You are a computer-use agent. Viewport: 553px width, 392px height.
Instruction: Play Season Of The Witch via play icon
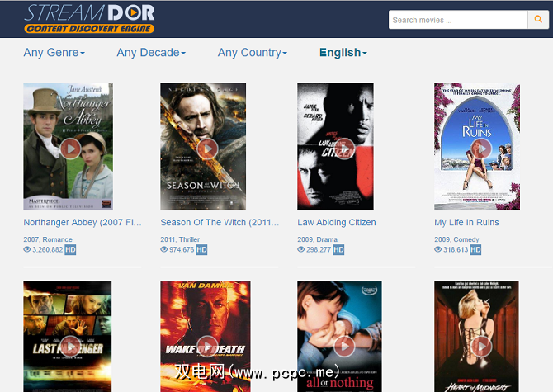pyautogui.click(x=207, y=149)
